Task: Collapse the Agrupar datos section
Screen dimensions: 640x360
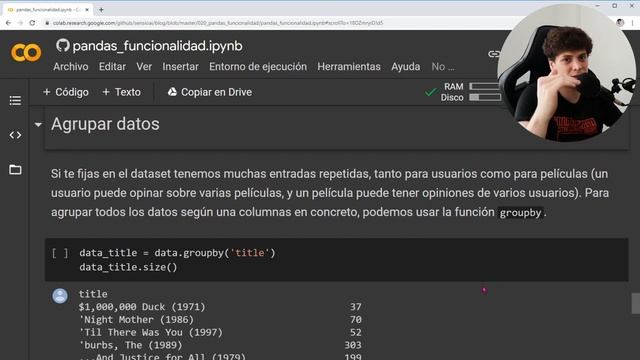Action: pos(38,124)
